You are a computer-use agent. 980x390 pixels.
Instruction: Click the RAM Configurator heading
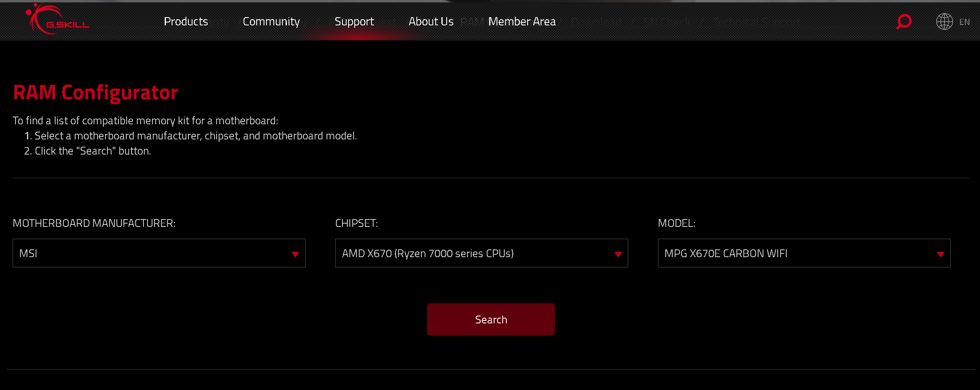[x=96, y=93]
